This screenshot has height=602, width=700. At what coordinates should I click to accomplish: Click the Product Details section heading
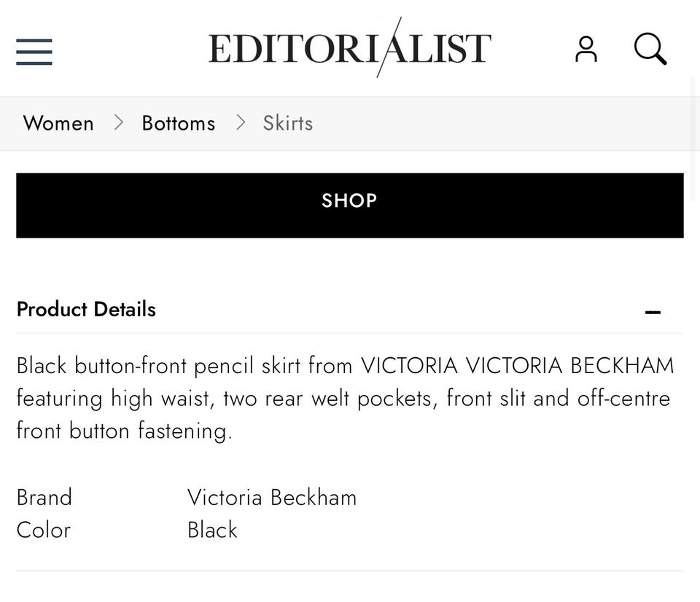[x=86, y=309]
